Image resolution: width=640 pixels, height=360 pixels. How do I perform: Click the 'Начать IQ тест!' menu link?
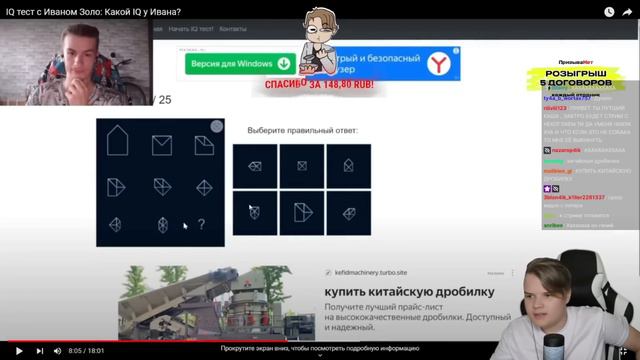point(191,29)
